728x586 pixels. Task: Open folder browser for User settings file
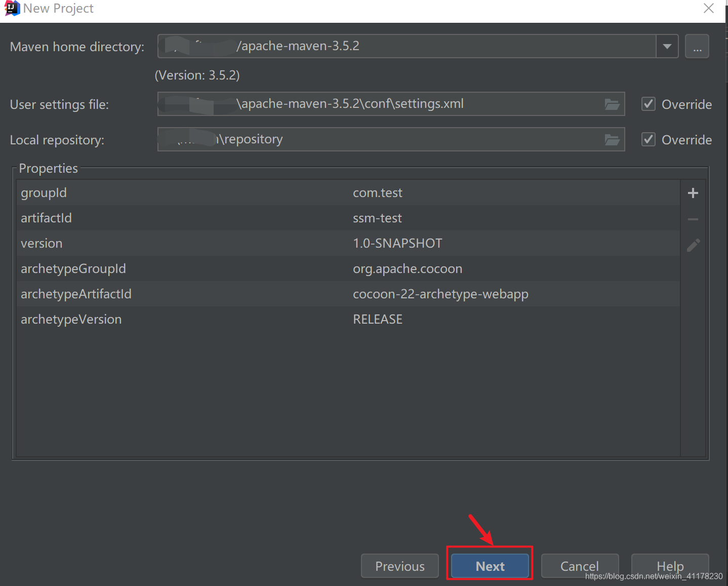[x=612, y=104]
